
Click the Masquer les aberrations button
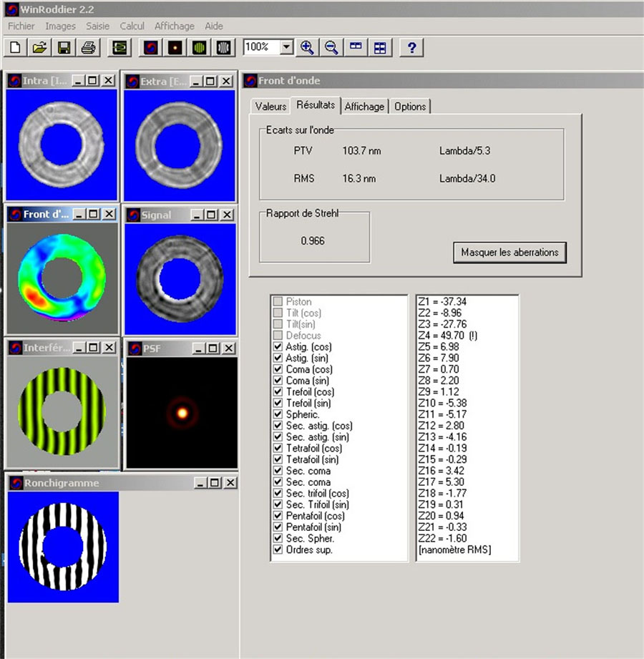(x=509, y=253)
